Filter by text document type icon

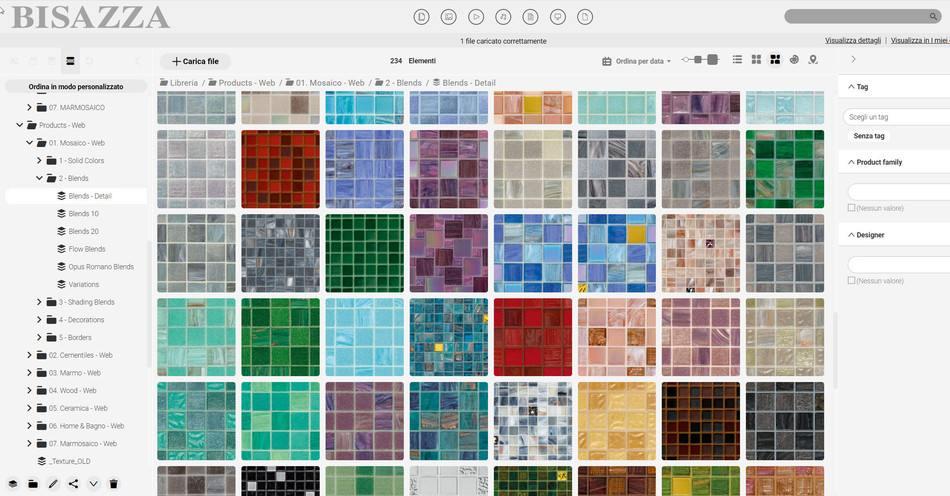click(530, 17)
